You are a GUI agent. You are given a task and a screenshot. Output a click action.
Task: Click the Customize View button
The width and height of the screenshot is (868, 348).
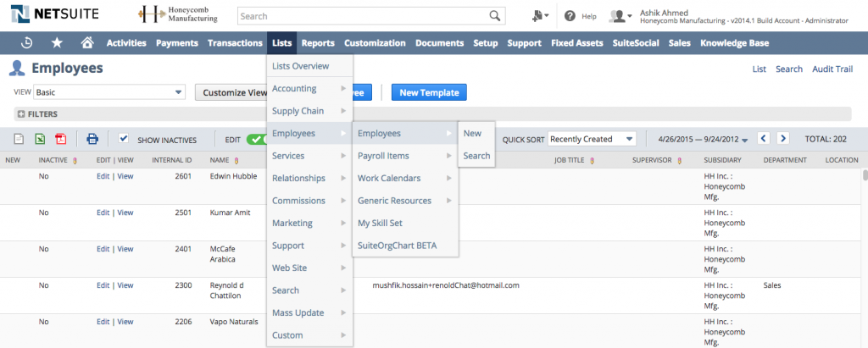[231, 92]
